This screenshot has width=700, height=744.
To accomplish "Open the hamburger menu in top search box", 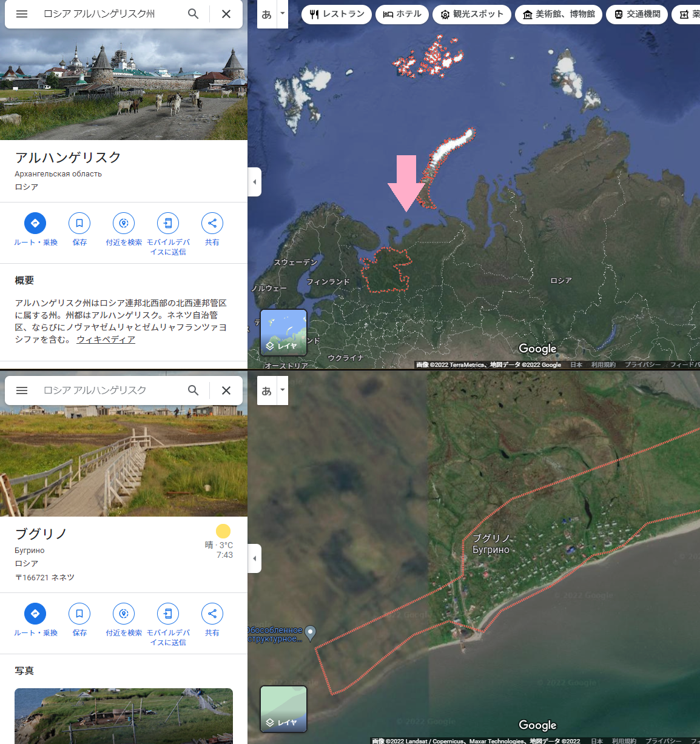I will 22,14.
